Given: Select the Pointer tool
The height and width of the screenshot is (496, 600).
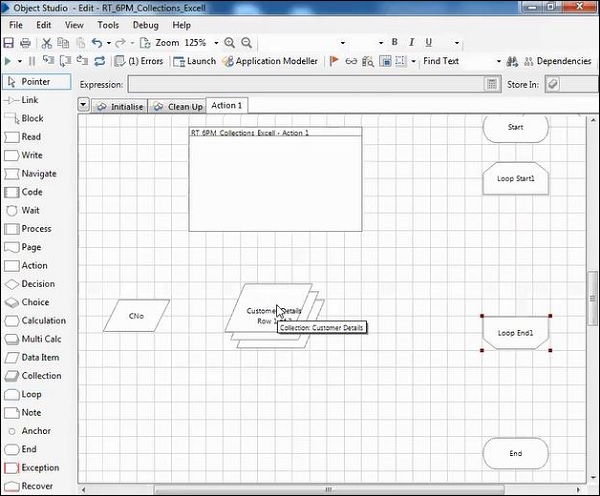Looking at the screenshot, I should pyautogui.click(x=37, y=82).
